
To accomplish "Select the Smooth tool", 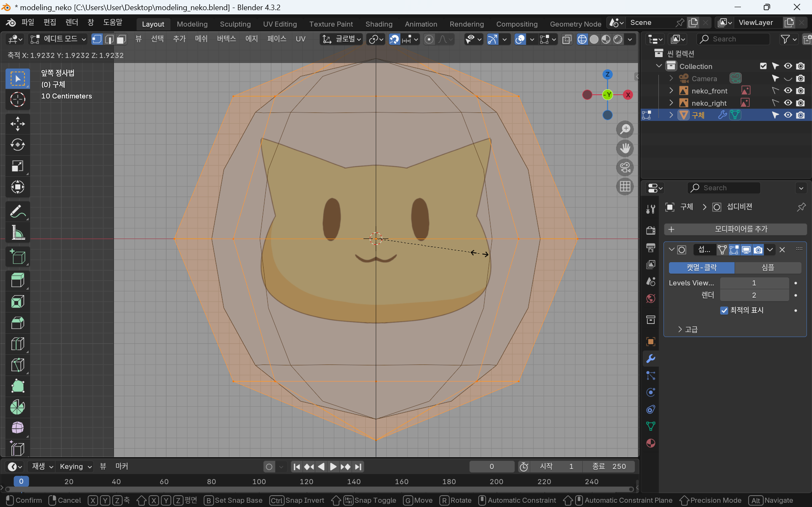I will coord(17,428).
